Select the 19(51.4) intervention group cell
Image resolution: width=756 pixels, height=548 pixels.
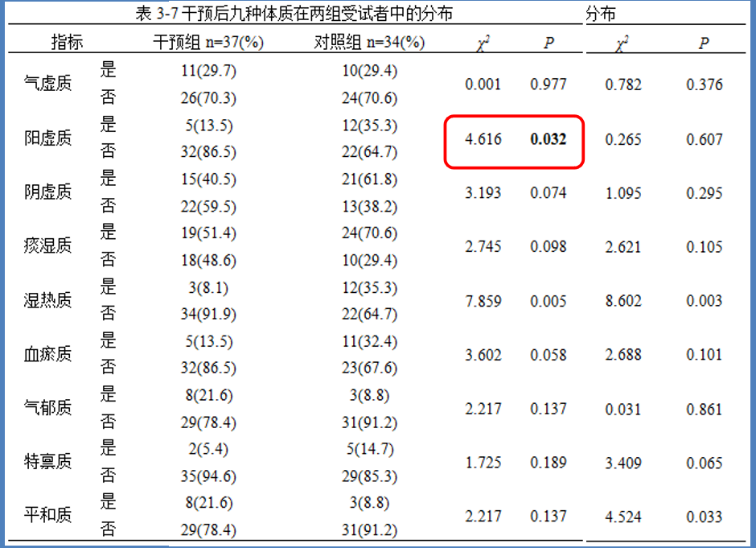(208, 233)
